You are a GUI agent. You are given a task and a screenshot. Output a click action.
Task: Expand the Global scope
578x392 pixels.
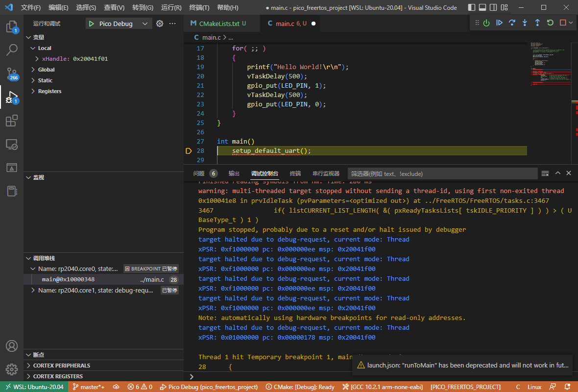33,69
